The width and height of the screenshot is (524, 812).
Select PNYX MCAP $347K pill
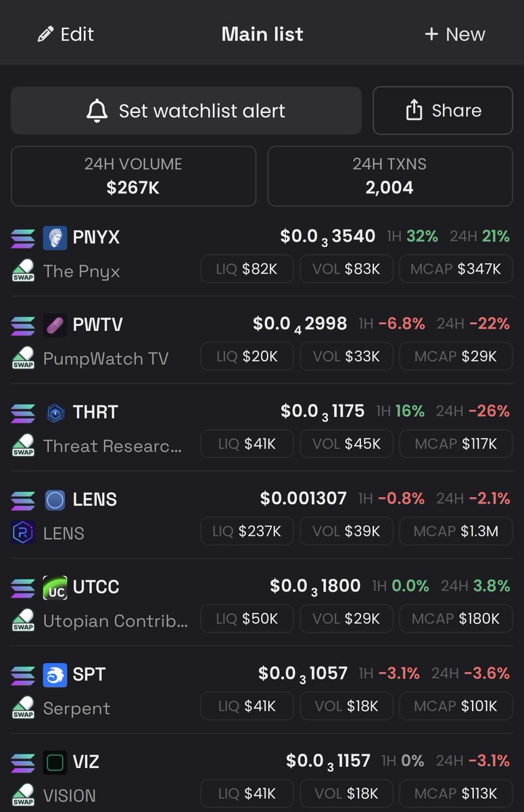(x=456, y=269)
